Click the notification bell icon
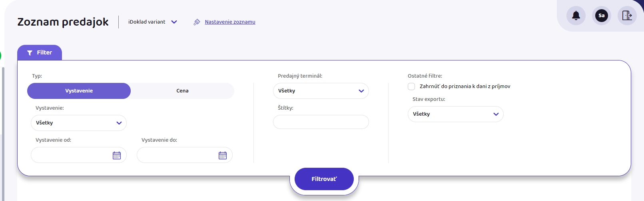The height and width of the screenshot is (201, 644). pos(576,16)
